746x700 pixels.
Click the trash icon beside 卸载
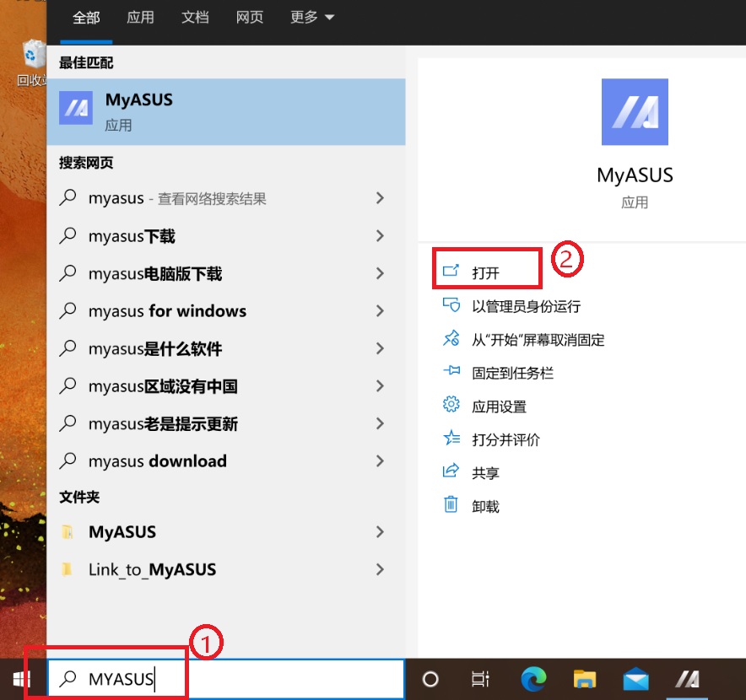pos(451,504)
